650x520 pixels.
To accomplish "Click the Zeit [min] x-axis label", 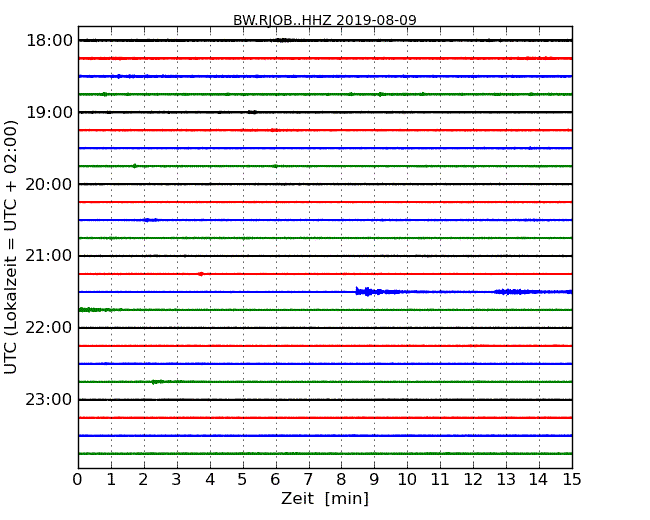I will [x=325, y=498].
